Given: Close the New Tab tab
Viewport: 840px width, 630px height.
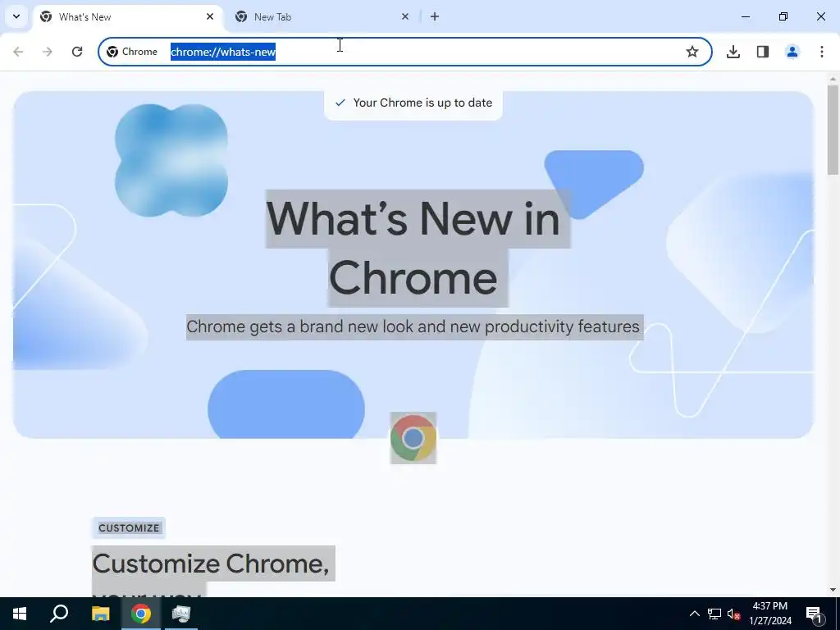Looking at the screenshot, I should click(x=405, y=16).
